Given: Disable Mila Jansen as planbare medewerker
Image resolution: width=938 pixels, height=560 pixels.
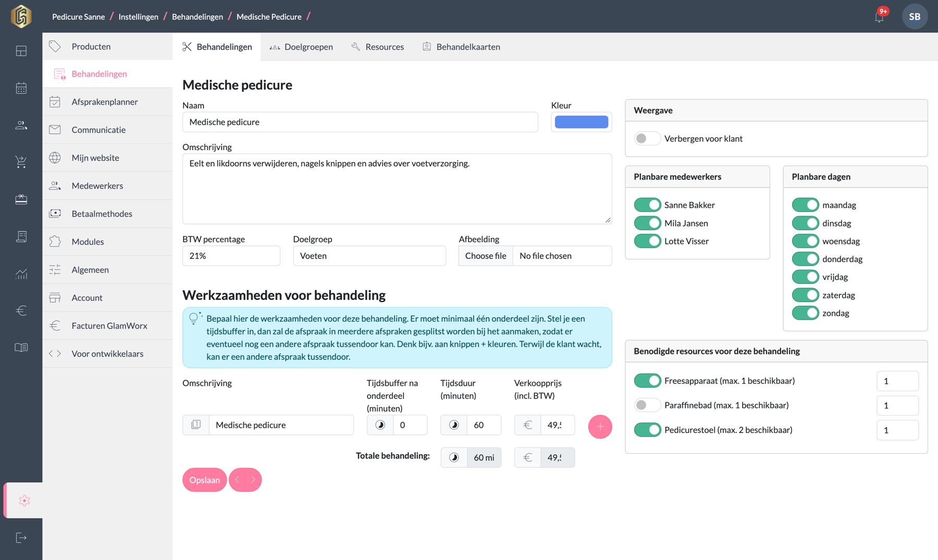Looking at the screenshot, I should pyautogui.click(x=647, y=223).
